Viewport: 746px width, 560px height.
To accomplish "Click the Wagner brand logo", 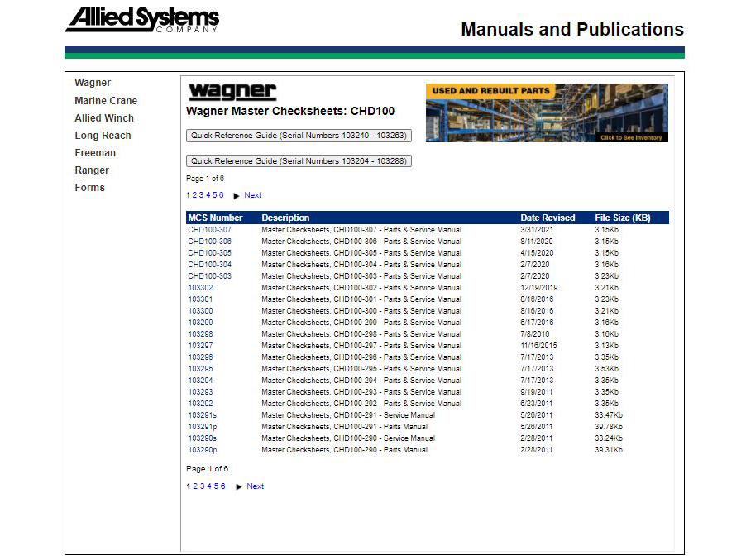I will [232, 91].
